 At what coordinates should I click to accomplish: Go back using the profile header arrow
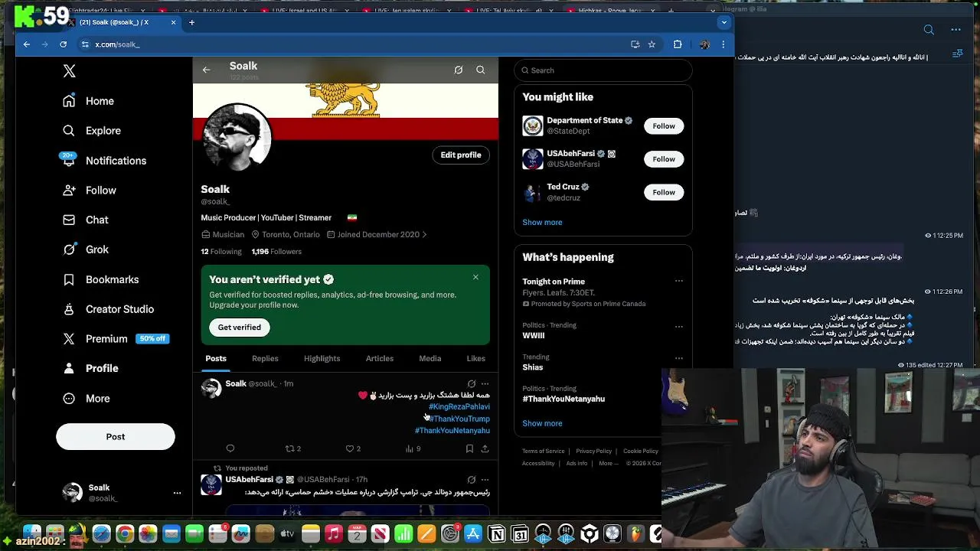[x=206, y=70]
